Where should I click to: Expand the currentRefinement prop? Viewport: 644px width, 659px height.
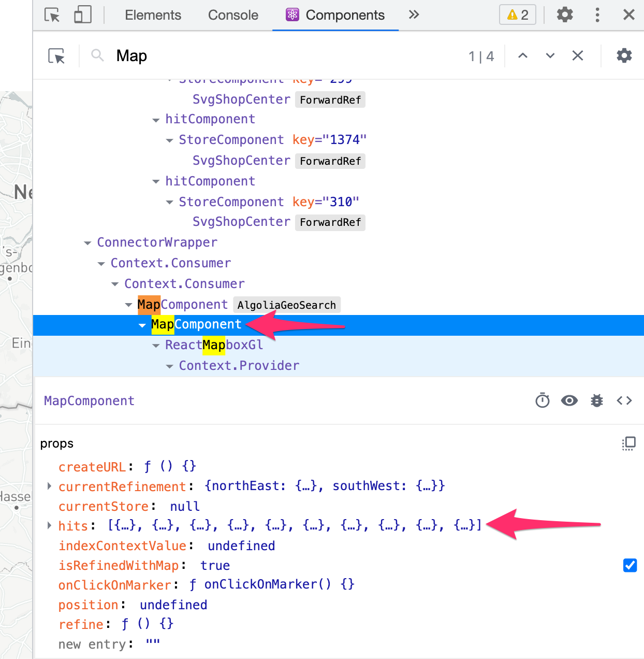(49, 486)
